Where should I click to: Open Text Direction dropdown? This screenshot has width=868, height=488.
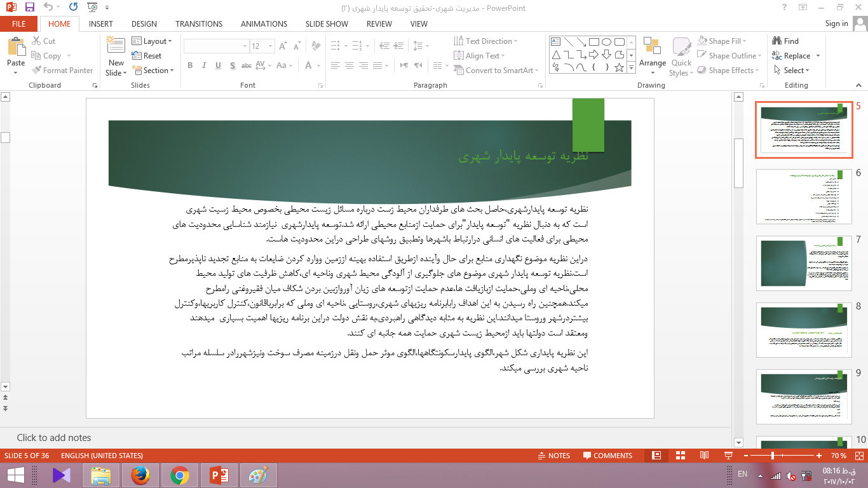click(487, 41)
